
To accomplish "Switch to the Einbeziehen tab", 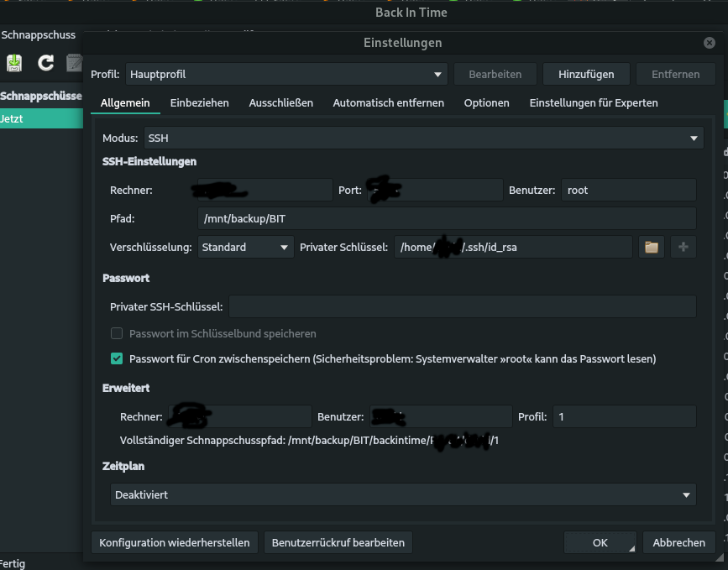I will (199, 103).
